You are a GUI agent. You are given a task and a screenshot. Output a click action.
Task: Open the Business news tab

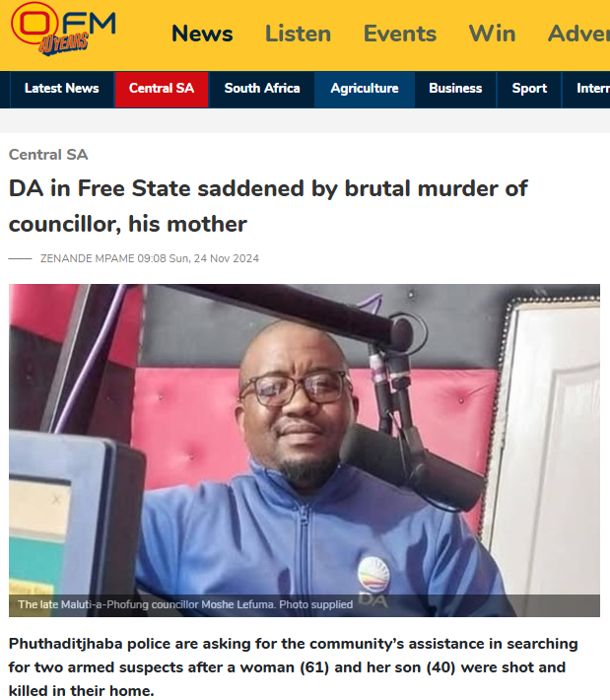(x=455, y=89)
